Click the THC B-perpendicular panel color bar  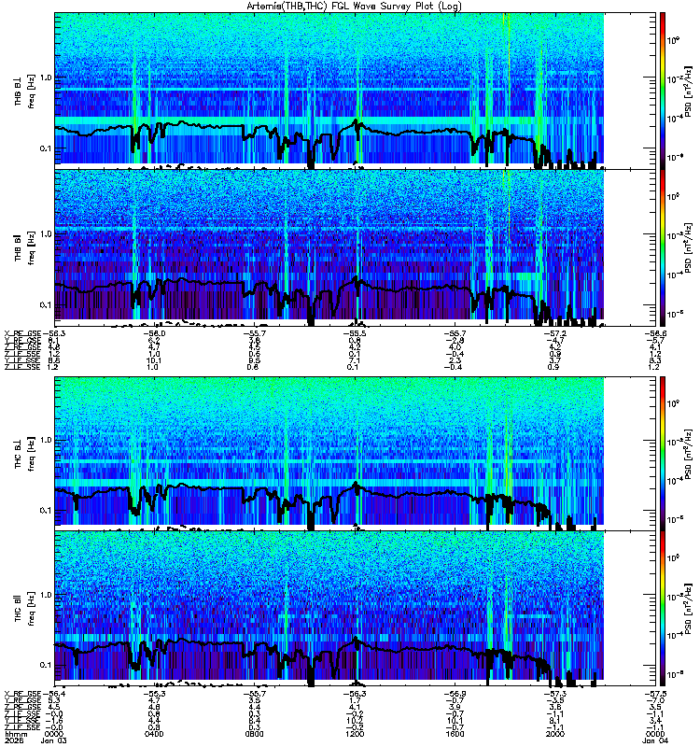(x=663, y=453)
